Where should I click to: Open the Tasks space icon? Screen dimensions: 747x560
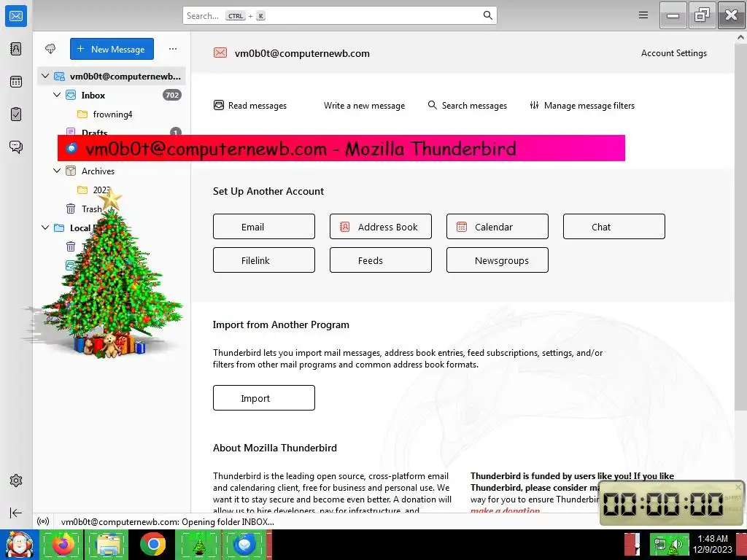point(16,114)
